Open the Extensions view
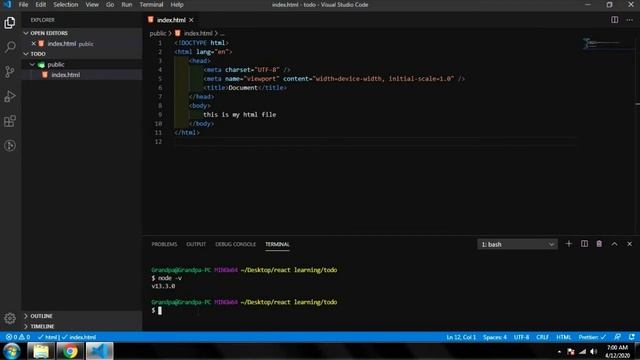The width and height of the screenshot is (640, 360). pyautogui.click(x=10, y=121)
